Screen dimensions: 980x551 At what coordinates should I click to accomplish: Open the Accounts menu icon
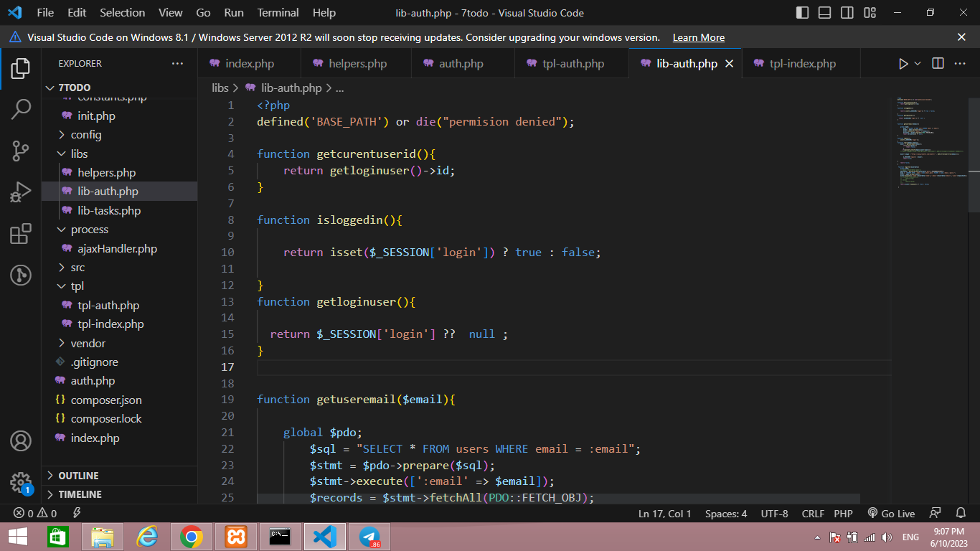click(x=20, y=441)
